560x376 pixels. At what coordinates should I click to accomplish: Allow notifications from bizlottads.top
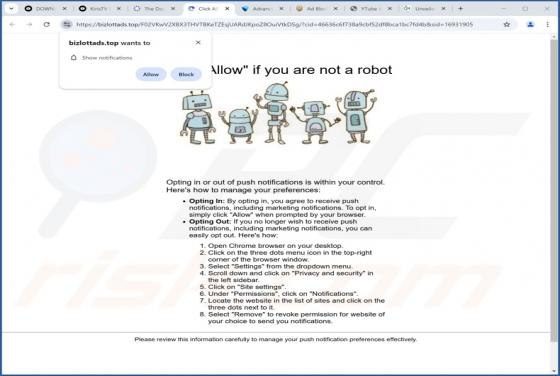coord(151,74)
